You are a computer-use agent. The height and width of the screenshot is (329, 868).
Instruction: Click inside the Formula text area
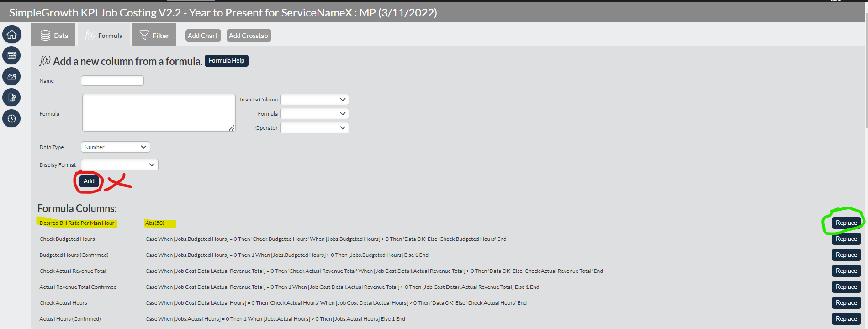click(x=159, y=113)
